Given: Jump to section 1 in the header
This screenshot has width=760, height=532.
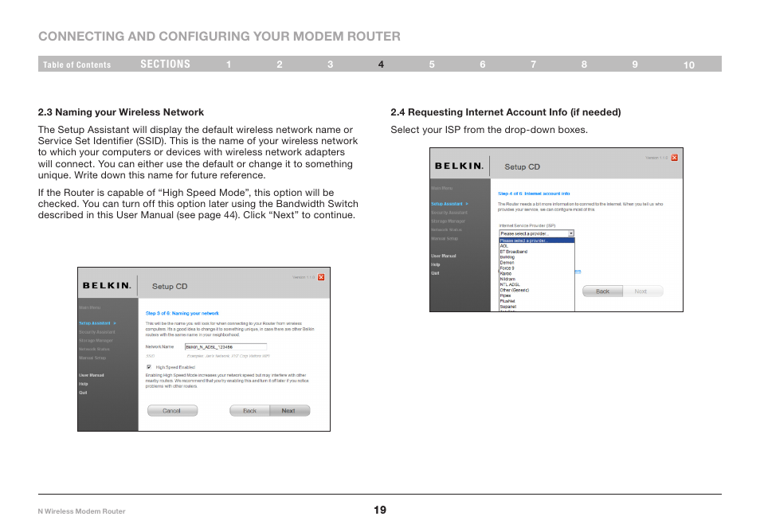Looking at the screenshot, I should click(229, 65).
